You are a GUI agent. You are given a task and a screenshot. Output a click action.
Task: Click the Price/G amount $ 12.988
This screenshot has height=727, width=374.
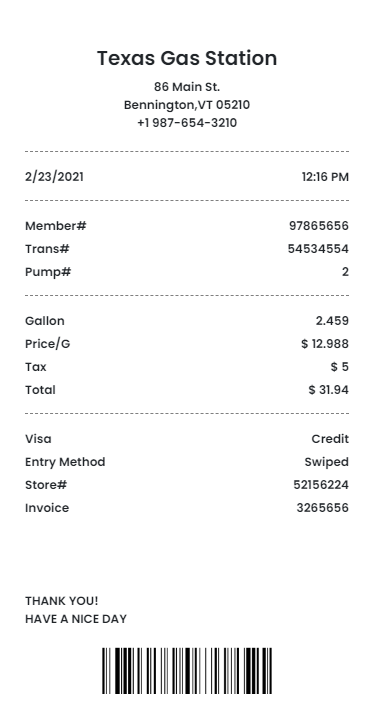[x=325, y=344]
